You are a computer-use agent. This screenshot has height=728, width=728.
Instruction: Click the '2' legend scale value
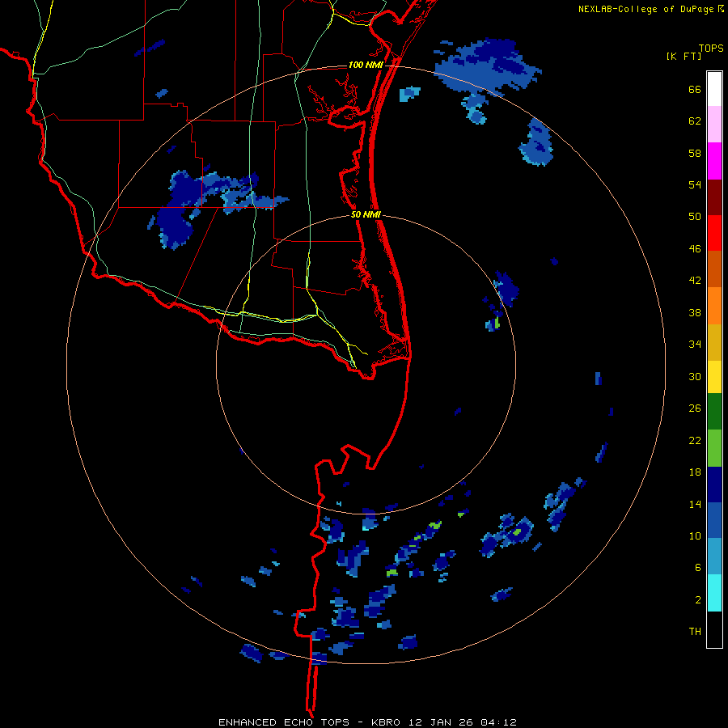698,600
